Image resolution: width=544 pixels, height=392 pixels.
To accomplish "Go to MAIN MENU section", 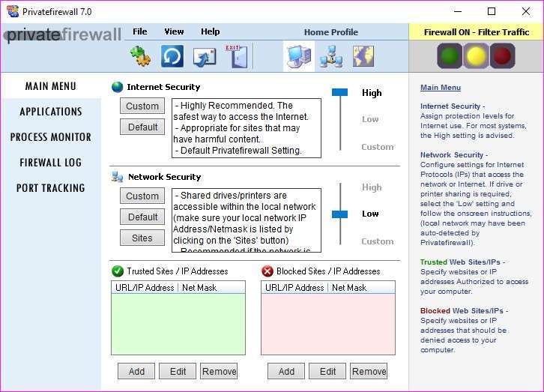I will (x=51, y=86).
